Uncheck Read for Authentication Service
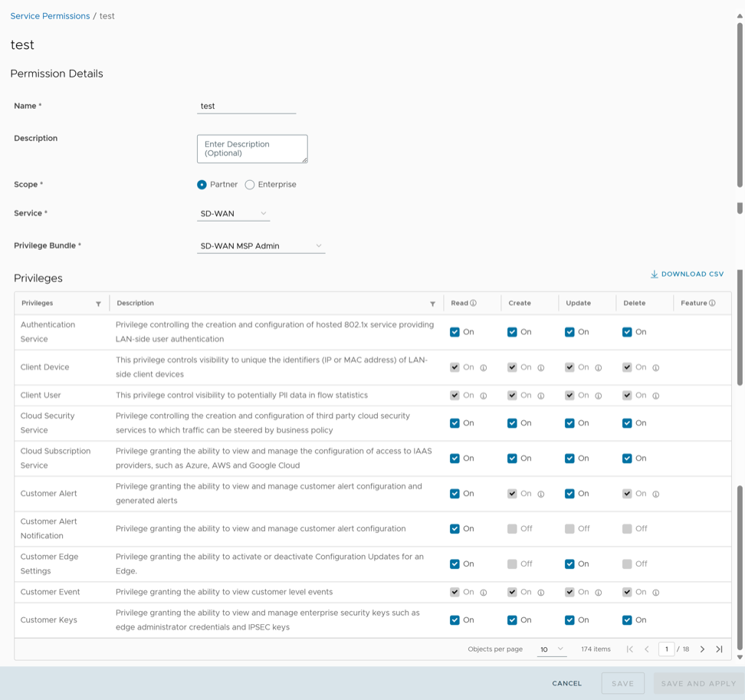Screen dimensions: 745x700 tap(455, 332)
